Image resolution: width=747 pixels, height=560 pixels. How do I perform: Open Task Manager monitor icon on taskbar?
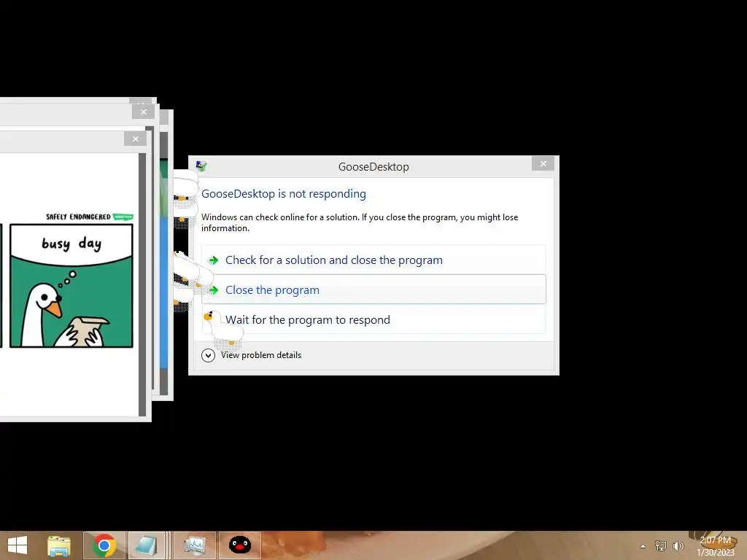194,545
